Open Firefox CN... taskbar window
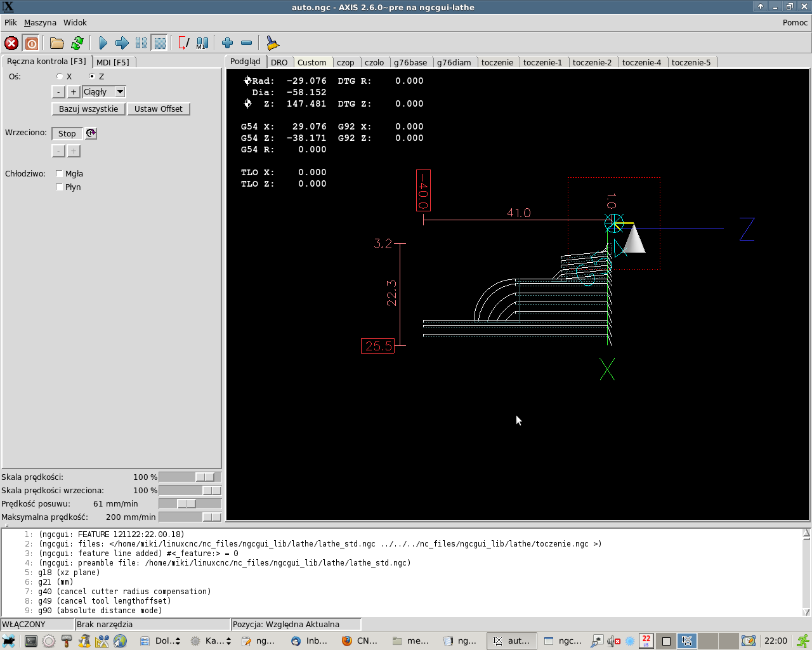 [x=360, y=641]
